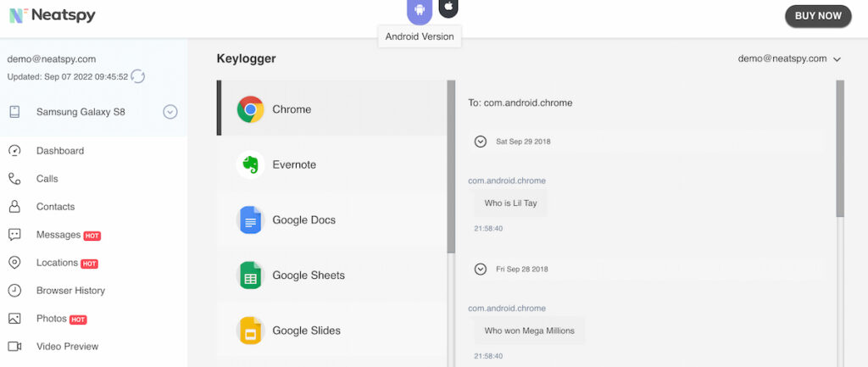
Task: Click the Neatspy logo link
Action: [x=53, y=15]
